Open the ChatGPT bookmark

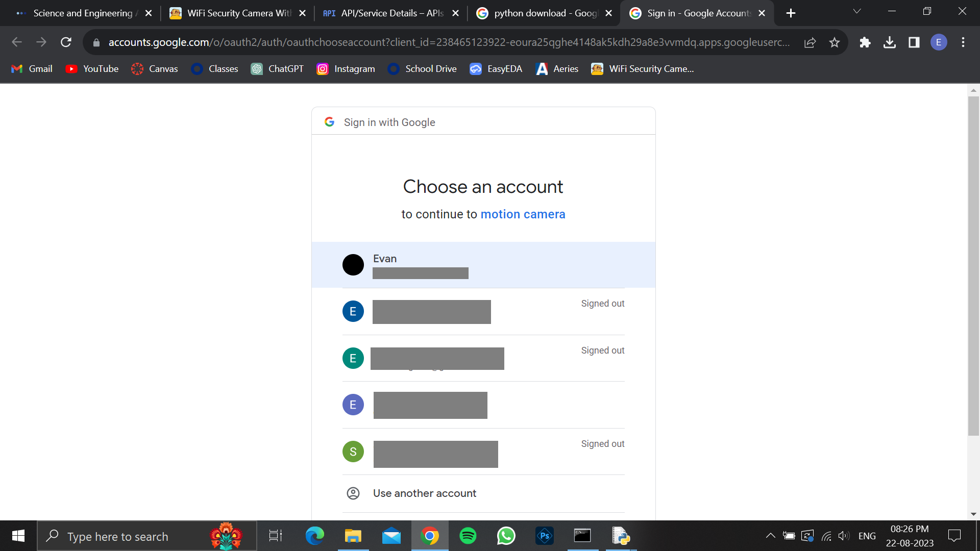coord(277,69)
